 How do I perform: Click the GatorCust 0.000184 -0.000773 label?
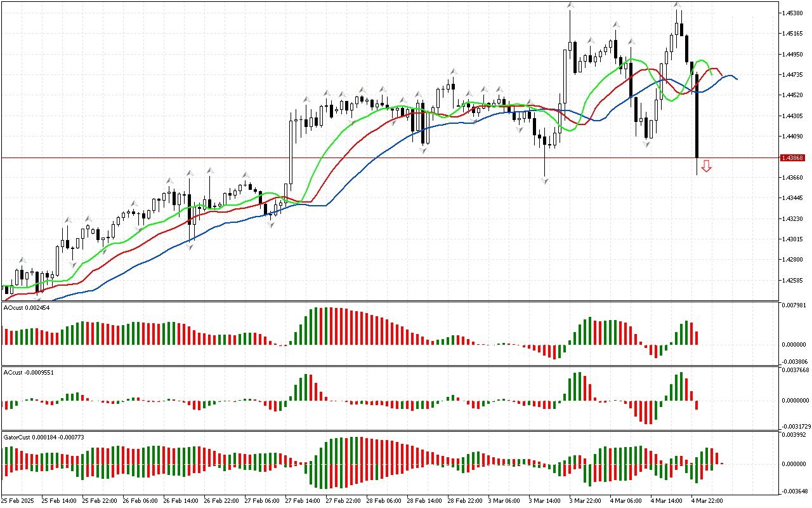pos(44,438)
